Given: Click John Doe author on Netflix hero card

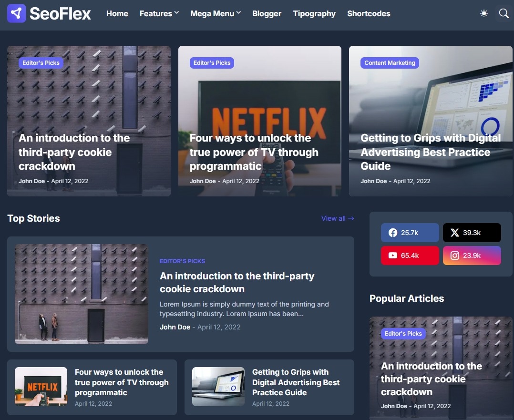Looking at the screenshot, I should (x=203, y=181).
